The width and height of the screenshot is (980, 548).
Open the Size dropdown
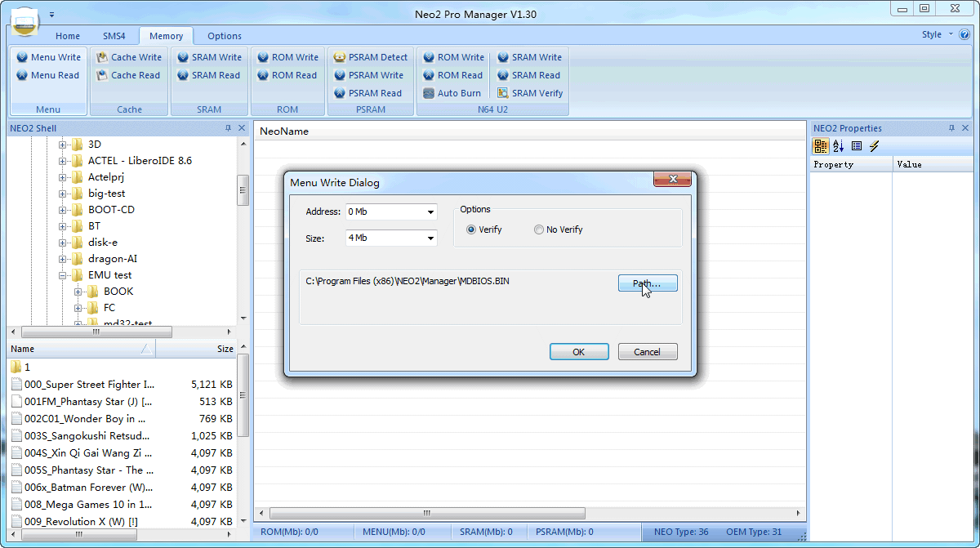click(x=430, y=238)
